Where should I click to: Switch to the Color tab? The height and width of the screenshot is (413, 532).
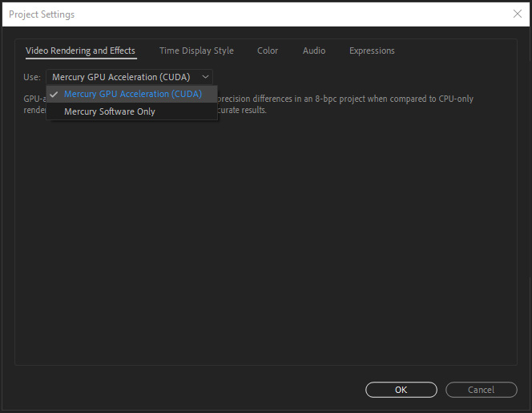tap(268, 51)
